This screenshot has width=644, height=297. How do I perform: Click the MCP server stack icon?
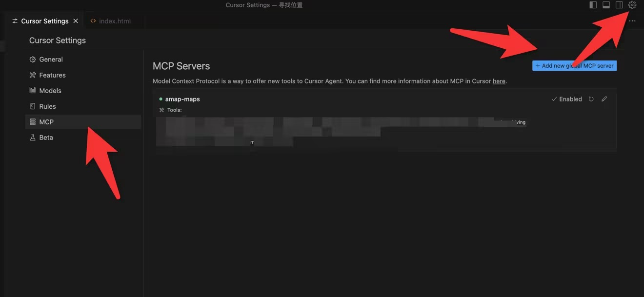coord(33,122)
